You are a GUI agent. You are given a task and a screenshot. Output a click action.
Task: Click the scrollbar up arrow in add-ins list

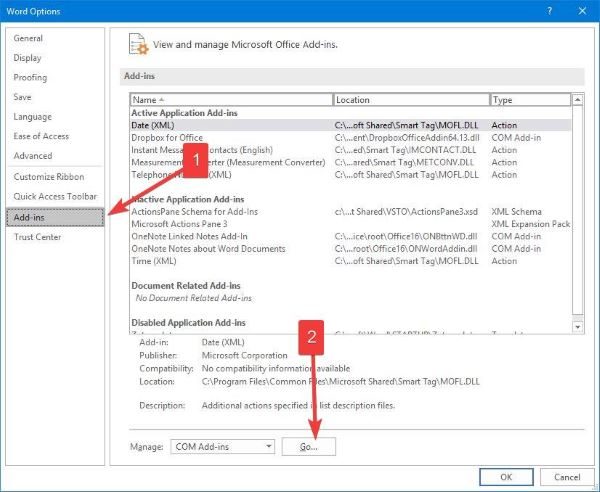pos(577,99)
